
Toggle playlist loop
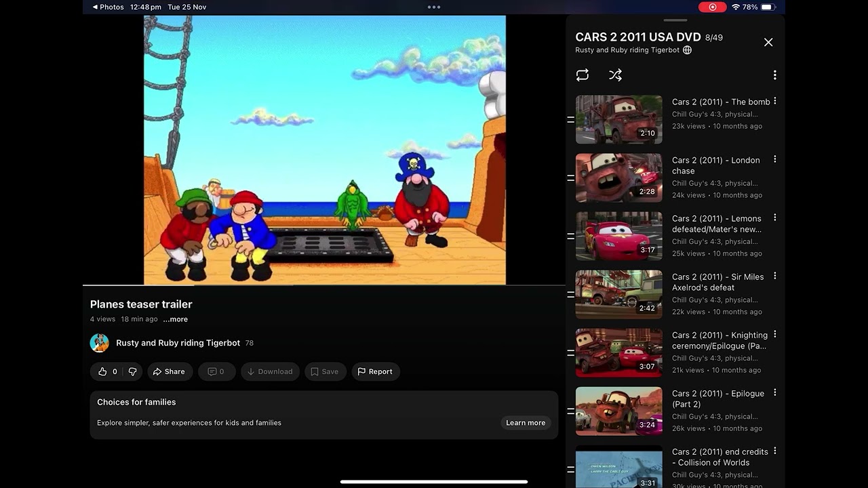583,75
